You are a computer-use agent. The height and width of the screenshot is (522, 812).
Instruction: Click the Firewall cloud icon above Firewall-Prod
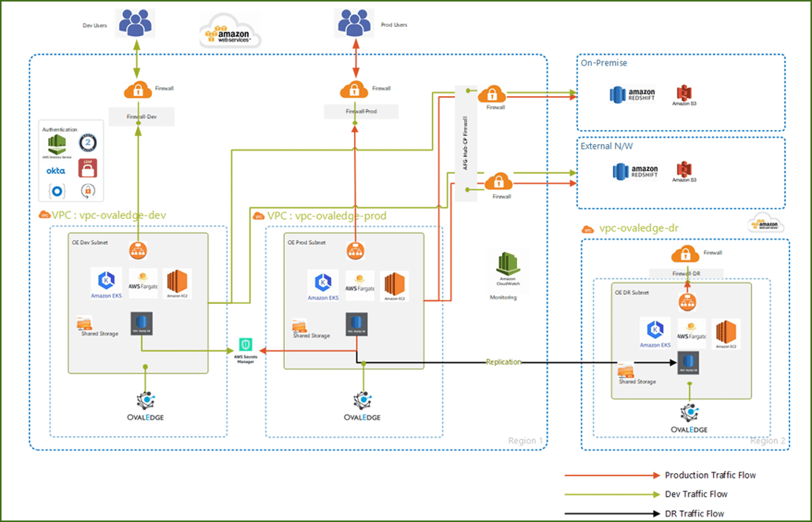coord(356,87)
